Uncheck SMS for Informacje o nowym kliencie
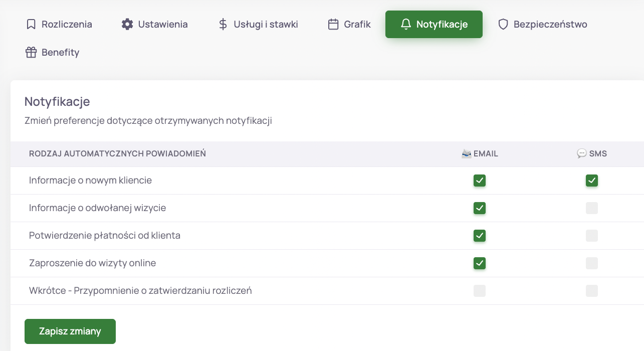 (592, 181)
